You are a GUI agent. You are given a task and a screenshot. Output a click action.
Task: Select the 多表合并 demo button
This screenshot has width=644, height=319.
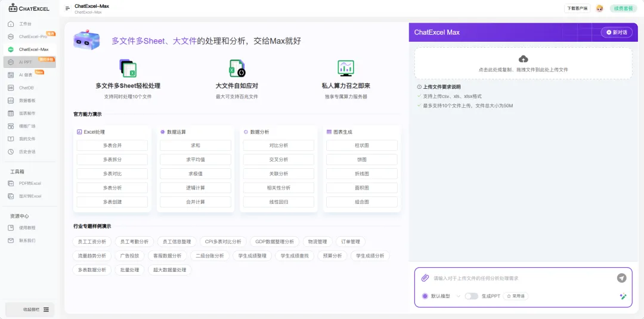pyautogui.click(x=112, y=145)
